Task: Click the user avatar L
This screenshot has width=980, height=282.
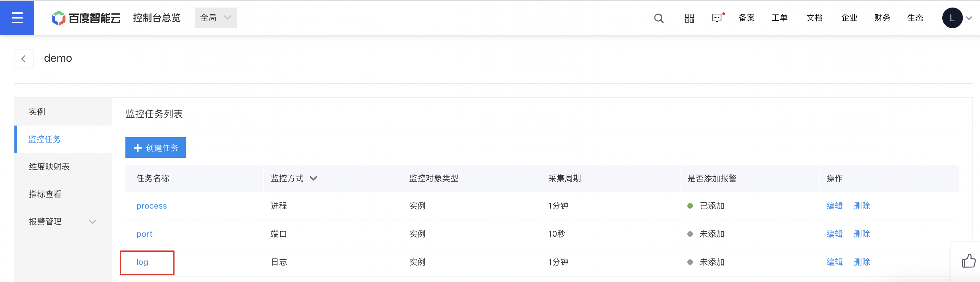Action: [952, 18]
